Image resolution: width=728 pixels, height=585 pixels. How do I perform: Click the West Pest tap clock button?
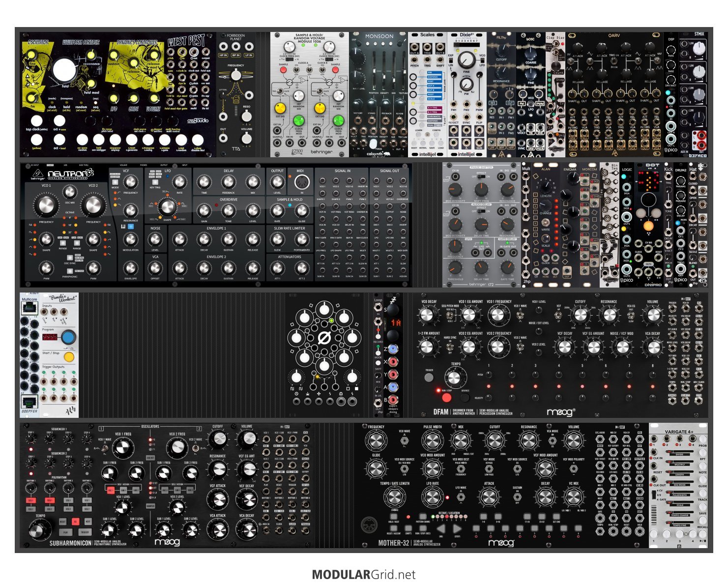(x=37, y=120)
